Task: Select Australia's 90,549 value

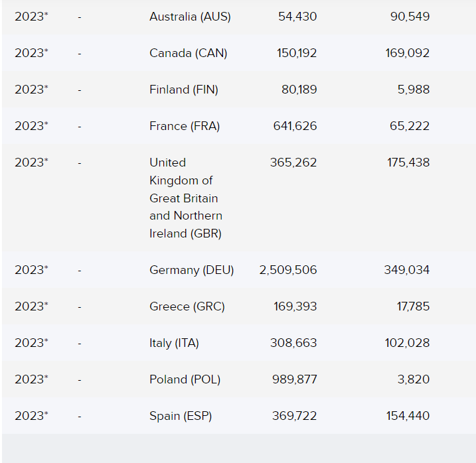Action: [x=410, y=17]
